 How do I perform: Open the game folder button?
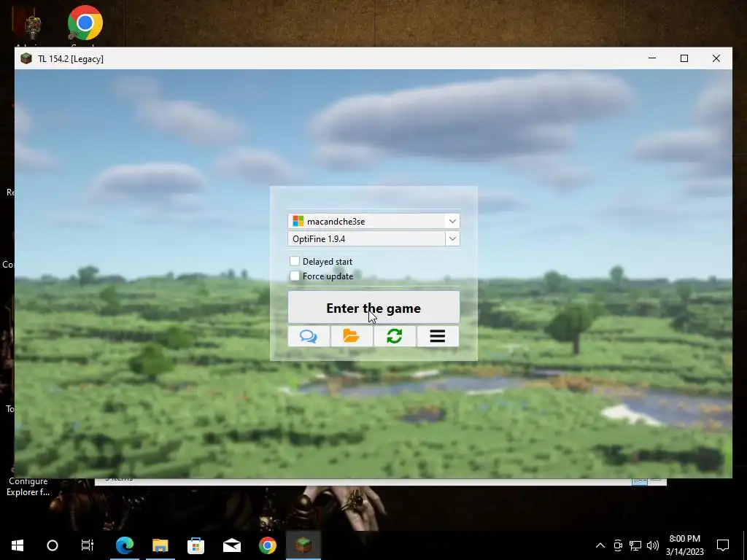(352, 336)
